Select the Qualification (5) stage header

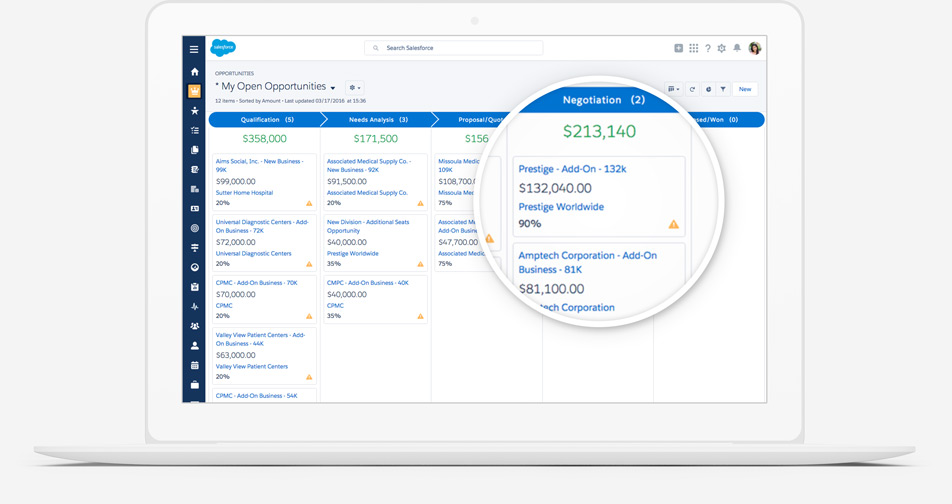point(267,120)
